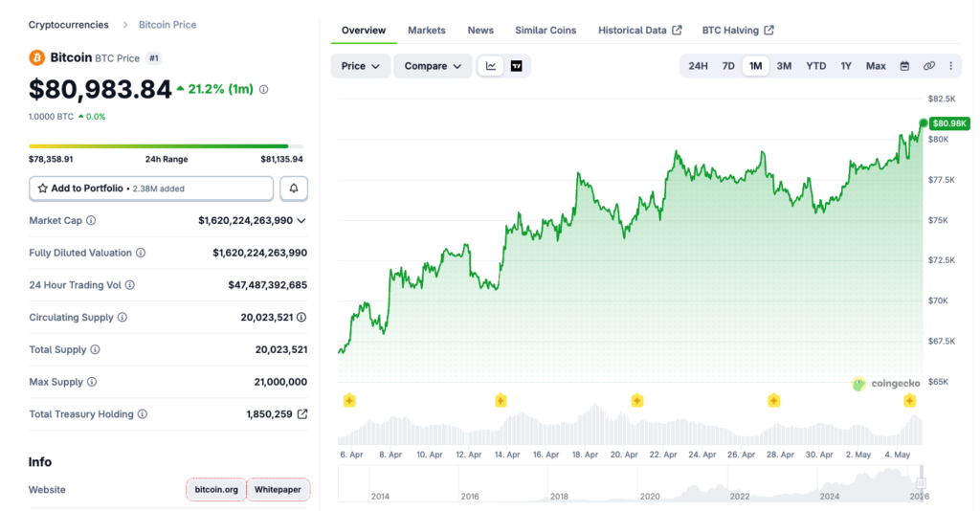Open Market Cap info tooltip icon
Image resolution: width=980 pixels, height=511 pixels.
coord(91,220)
